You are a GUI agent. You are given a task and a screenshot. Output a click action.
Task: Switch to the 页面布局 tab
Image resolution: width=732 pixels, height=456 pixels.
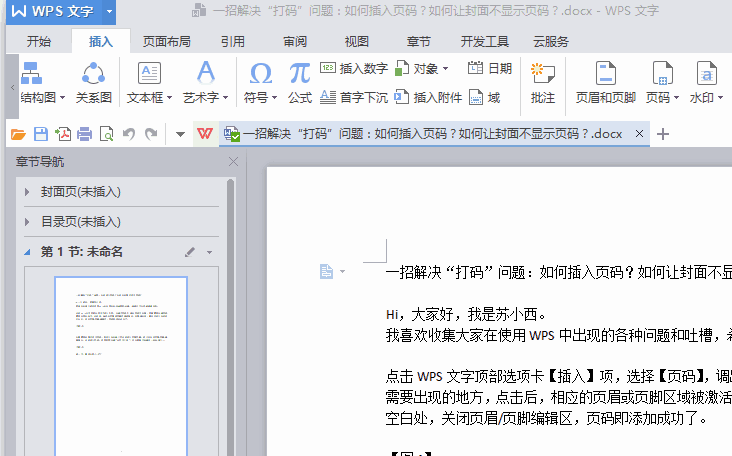click(x=167, y=42)
